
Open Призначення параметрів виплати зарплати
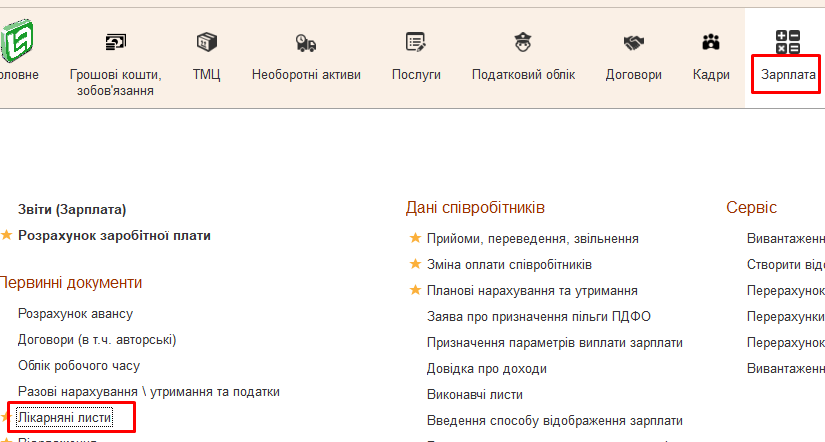[x=555, y=343]
